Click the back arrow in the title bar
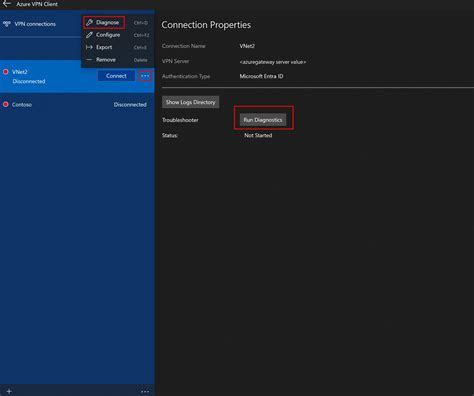This screenshot has width=474, height=396. (x=7, y=4)
